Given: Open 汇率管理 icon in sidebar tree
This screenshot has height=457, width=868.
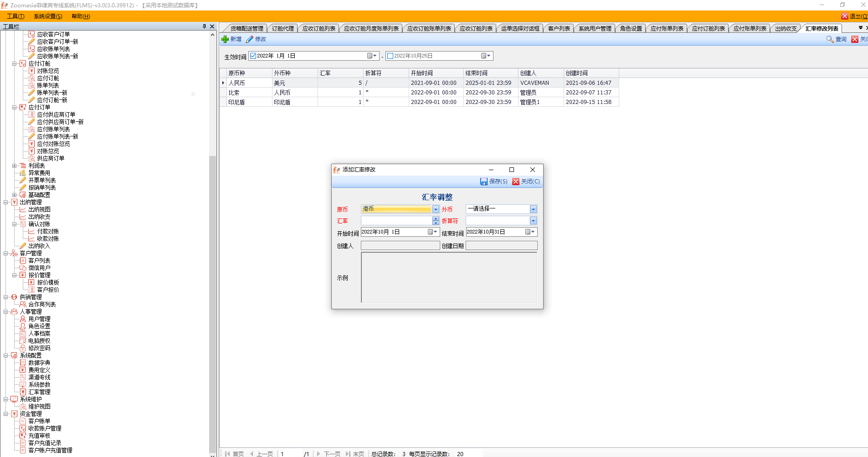Looking at the screenshot, I should coord(23,392).
